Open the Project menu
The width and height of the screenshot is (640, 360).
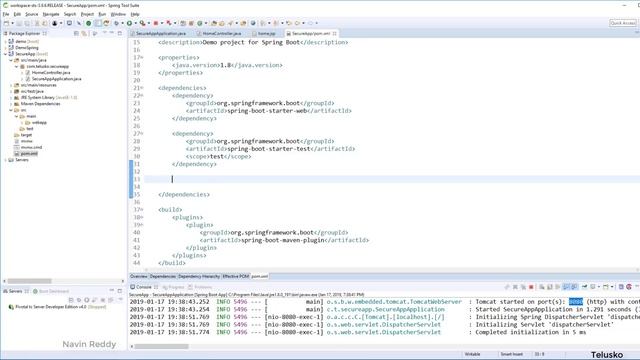[x=87, y=14]
